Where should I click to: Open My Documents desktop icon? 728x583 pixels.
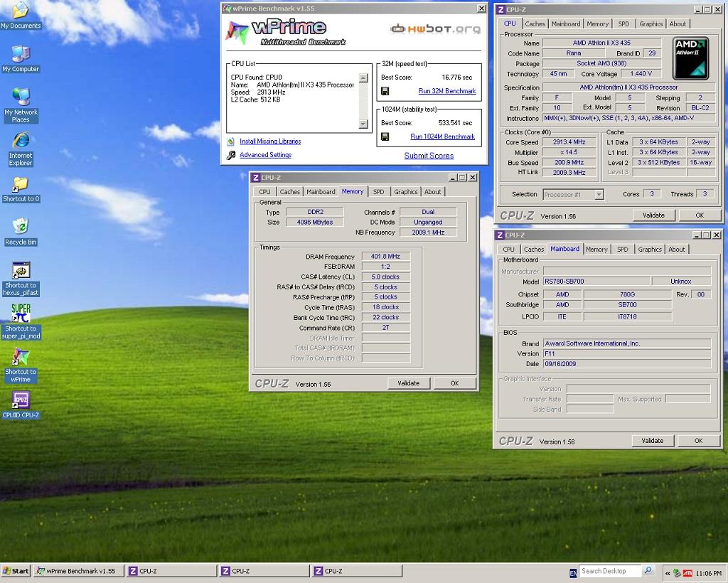click(x=21, y=16)
